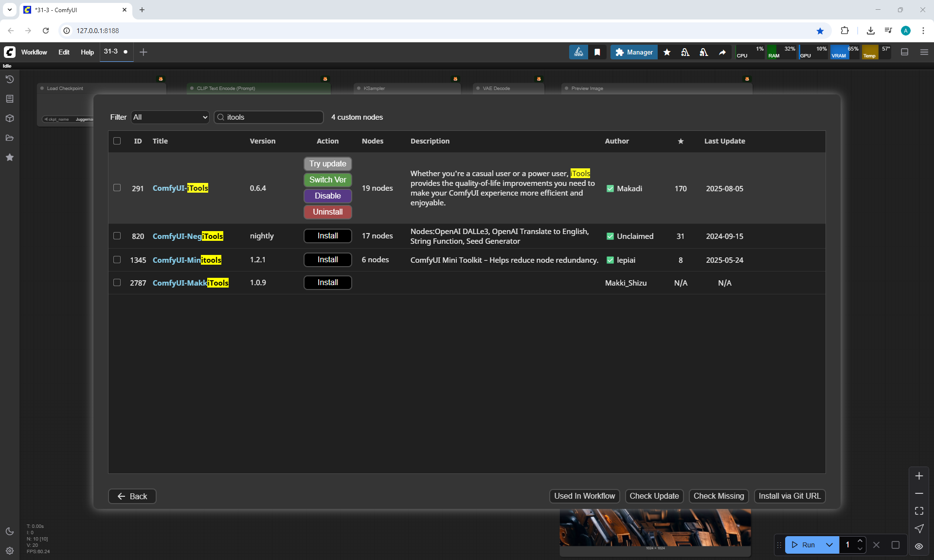Open the Help menu
The height and width of the screenshot is (560, 934).
coord(87,52)
